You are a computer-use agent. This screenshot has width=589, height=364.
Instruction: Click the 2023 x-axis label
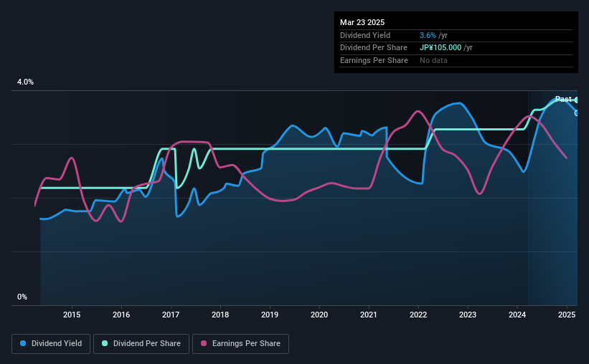tap(468, 315)
